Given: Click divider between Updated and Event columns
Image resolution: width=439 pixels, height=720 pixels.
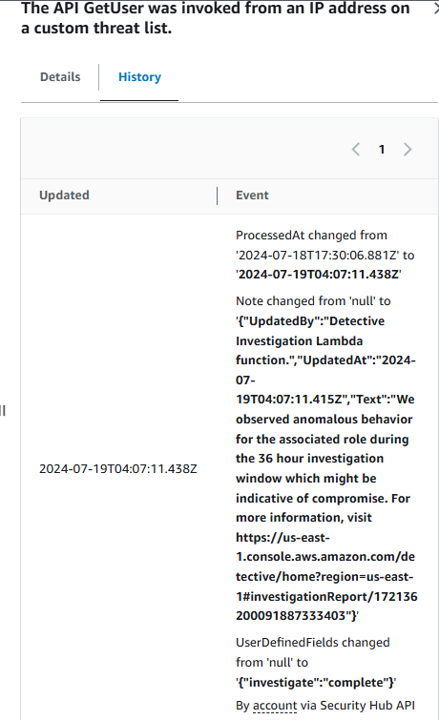Looking at the screenshot, I should pos(217,196).
